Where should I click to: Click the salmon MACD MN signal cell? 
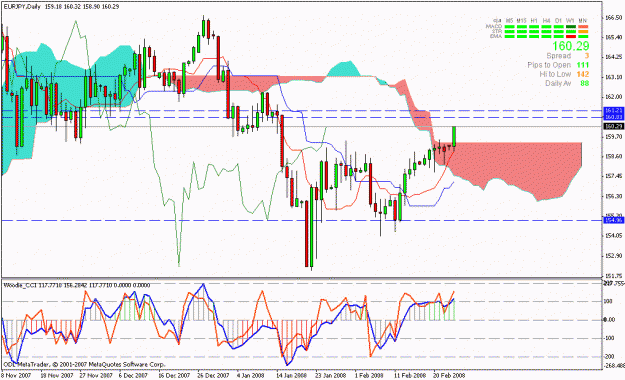583,27
